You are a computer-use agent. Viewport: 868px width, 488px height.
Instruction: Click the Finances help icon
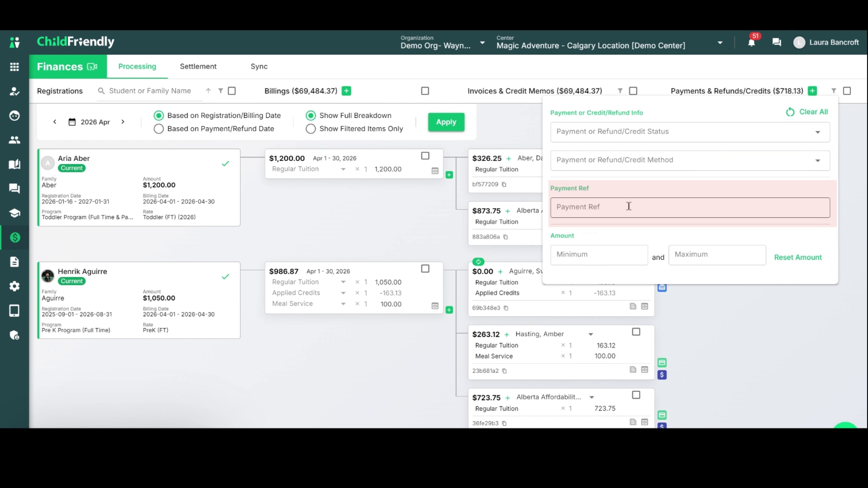pyautogui.click(x=92, y=67)
